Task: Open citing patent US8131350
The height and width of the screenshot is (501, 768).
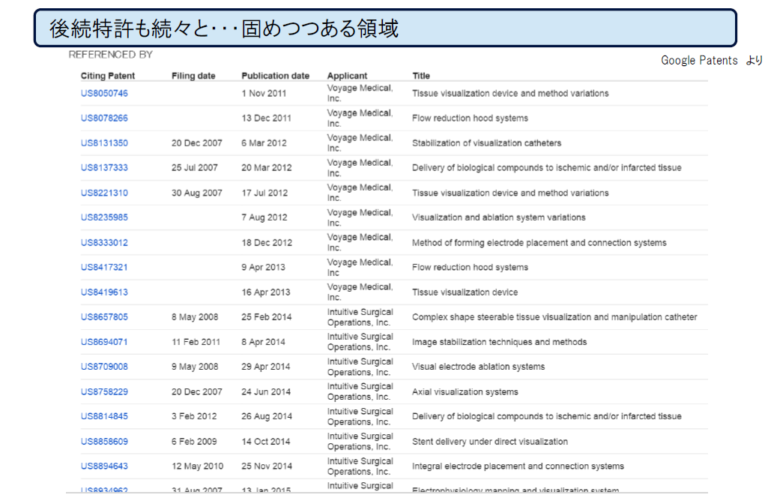Action: coord(104,143)
